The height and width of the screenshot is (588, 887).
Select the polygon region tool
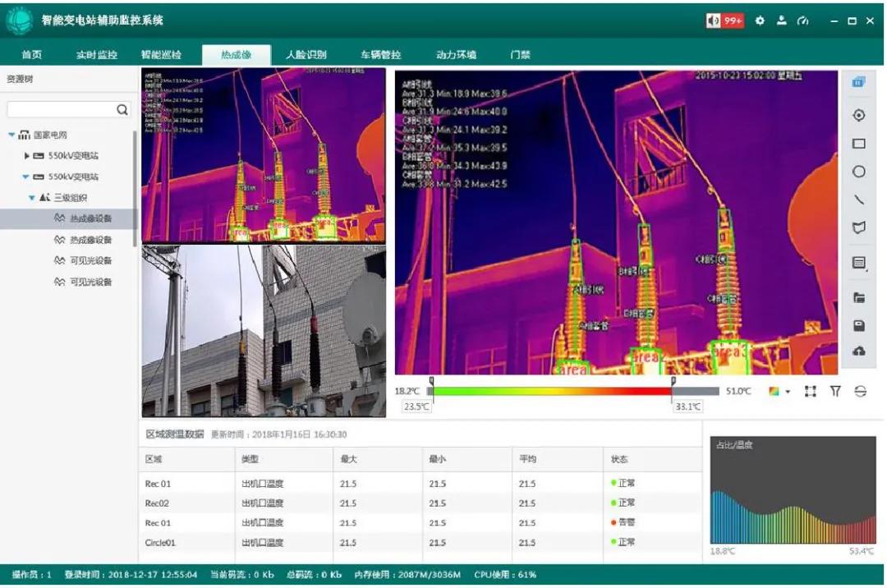[x=859, y=227]
